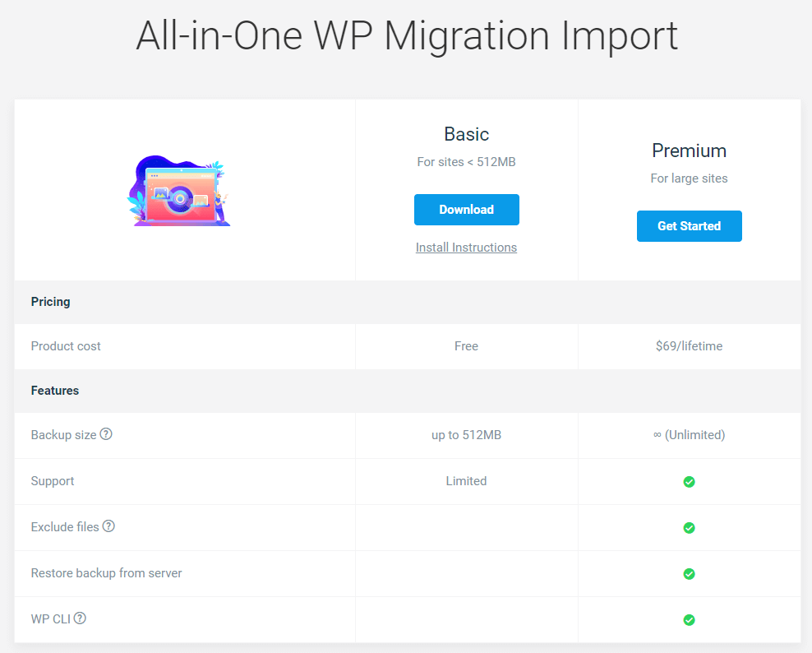812x653 pixels.
Task: Click the Support row label
Action: pyautogui.click(x=53, y=481)
